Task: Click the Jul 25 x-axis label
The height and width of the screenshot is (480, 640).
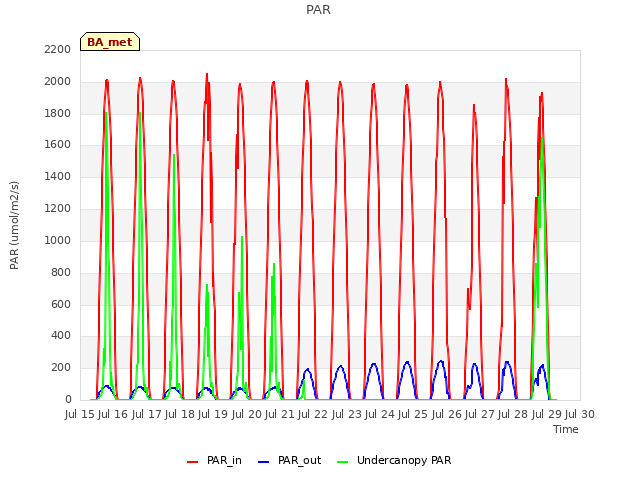Action: click(413, 414)
